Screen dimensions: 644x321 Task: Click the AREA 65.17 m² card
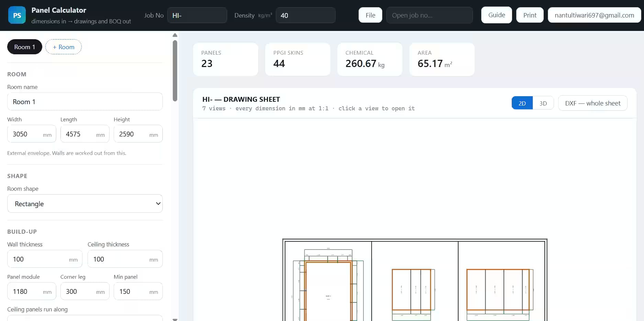click(442, 59)
